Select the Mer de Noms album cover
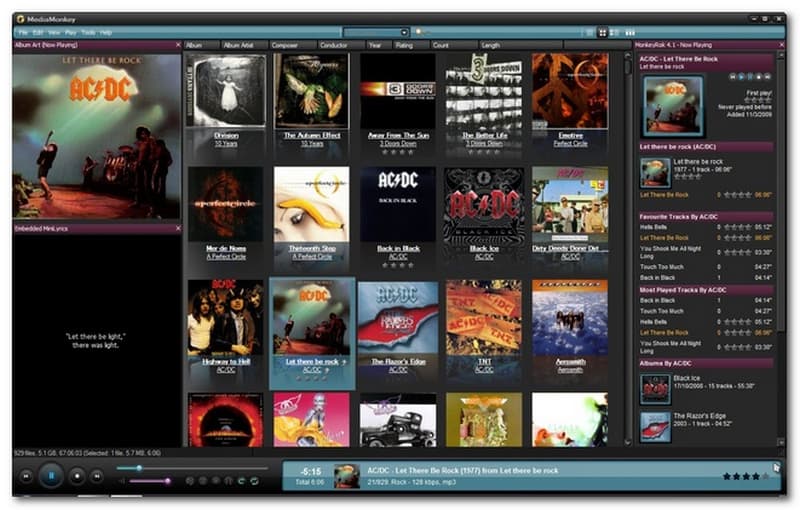This screenshot has width=800, height=510. (226, 204)
